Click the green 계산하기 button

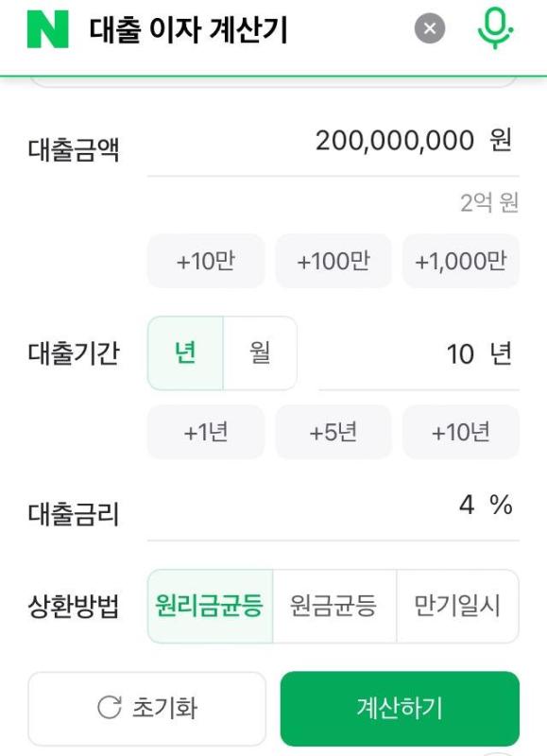pyautogui.click(x=400, y=708)
